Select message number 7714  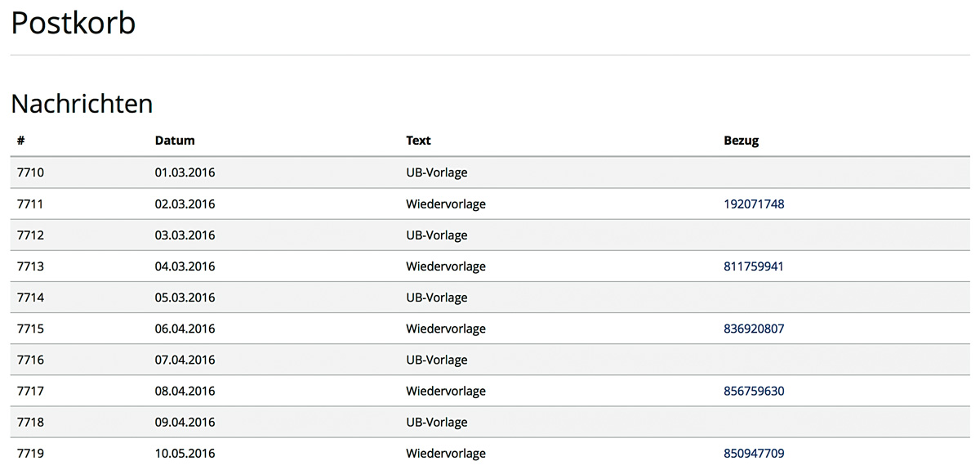30,298
